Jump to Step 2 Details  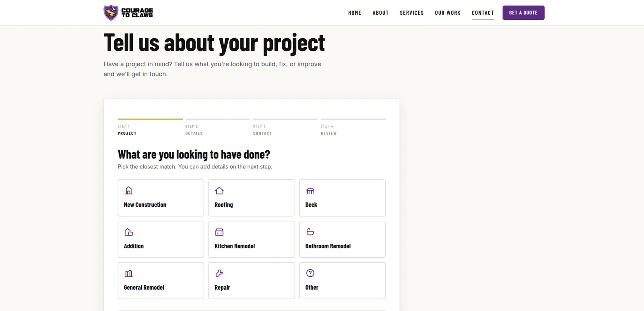click(218, 127)
